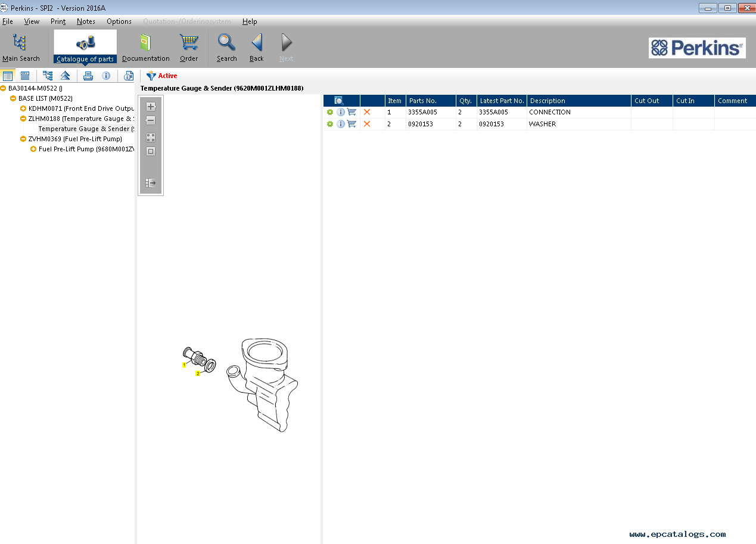Viewport: 756px width, 544px height.
Task: Click the Perkins logo
Action: (697, 48)
